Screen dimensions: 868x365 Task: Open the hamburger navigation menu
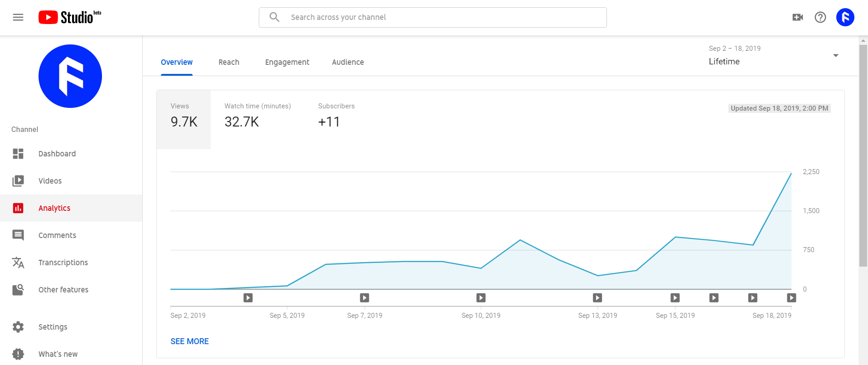coord(18,17)
